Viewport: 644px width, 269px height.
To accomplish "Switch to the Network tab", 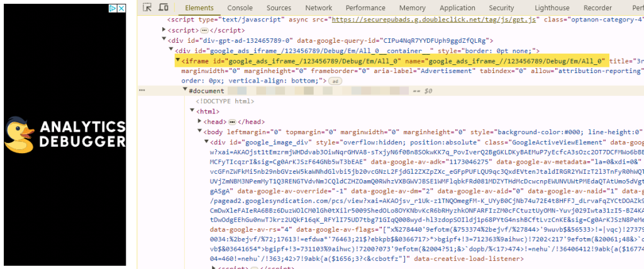I will (x=318, y=8).
